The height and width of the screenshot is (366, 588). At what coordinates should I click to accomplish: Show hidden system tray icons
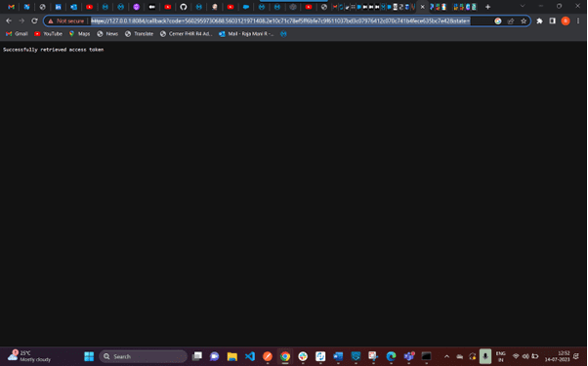(x=446, y=356)
